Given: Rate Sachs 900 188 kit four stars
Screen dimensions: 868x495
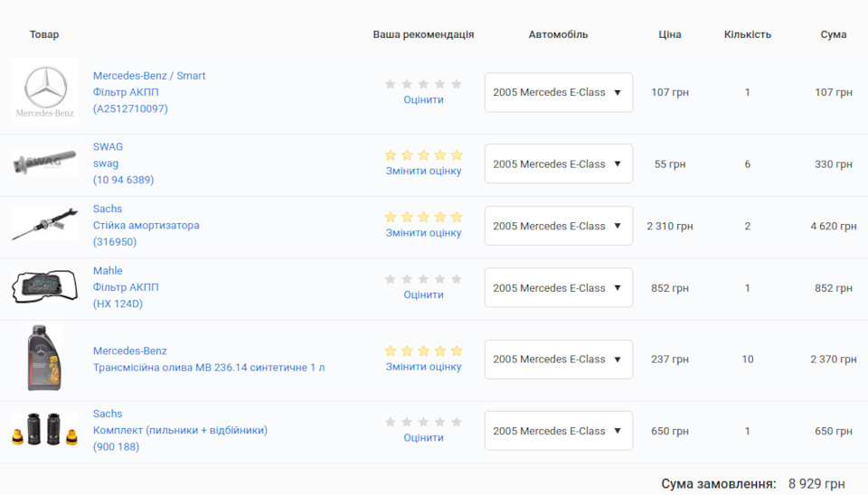Looking at the screenshot, I should click(x=440, y=422).
